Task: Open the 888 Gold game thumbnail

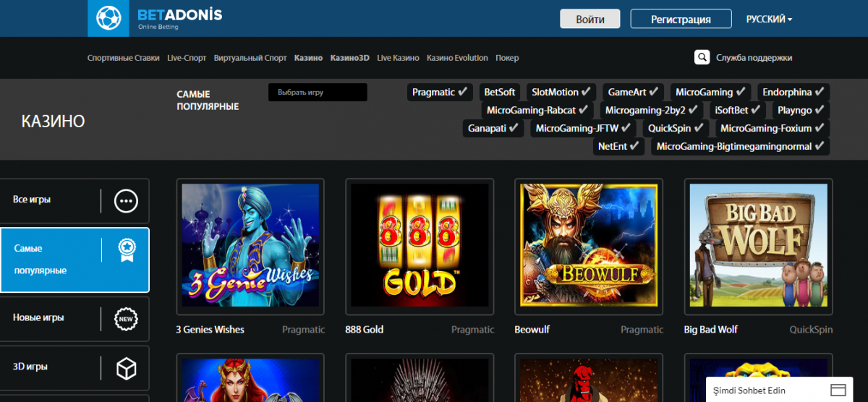Action: 420,246
